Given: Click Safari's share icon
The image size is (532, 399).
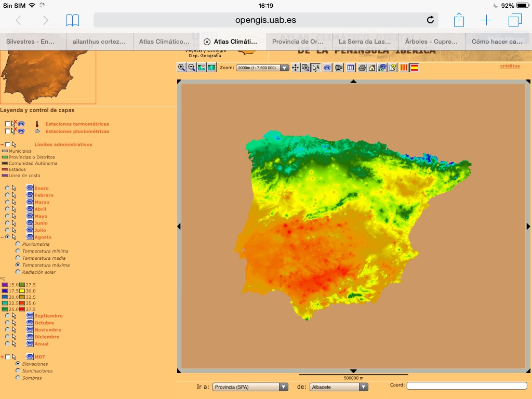Looking at the screenshot, I should point(459,20).
